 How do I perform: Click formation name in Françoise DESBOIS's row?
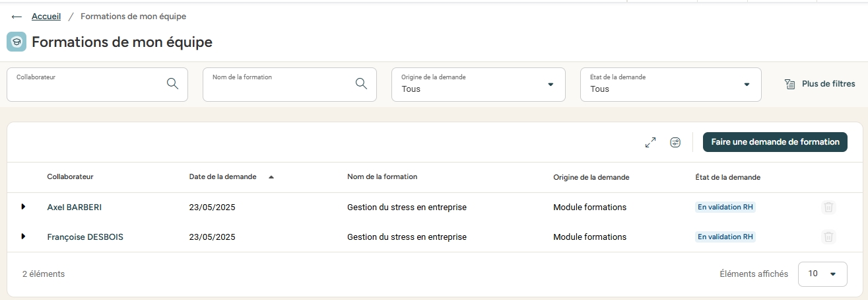[407, 237]
